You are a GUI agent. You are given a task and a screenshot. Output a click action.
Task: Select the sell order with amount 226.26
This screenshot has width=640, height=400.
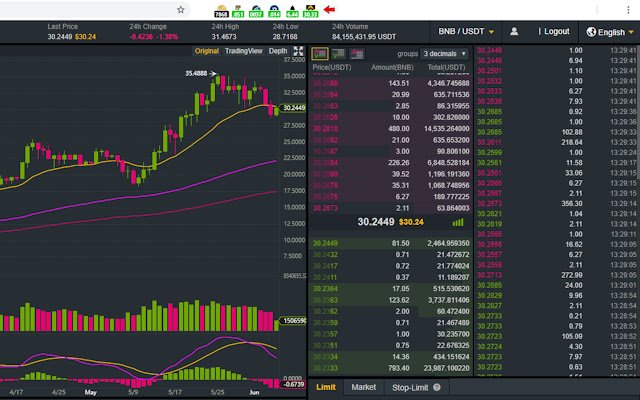(391, 162)
